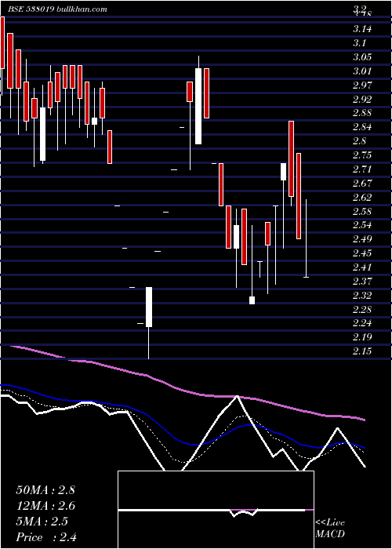Pick the 2.19 price axis value
Viewport: 392px width, 549px height.
(362, 337)
